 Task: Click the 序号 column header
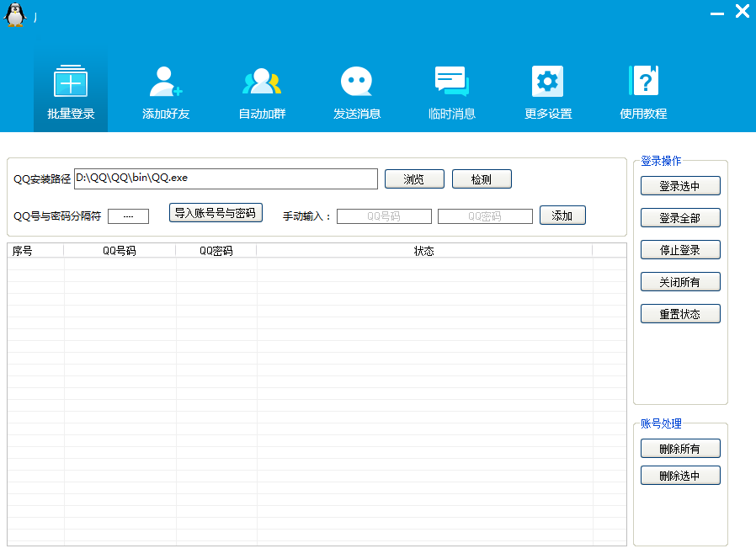coord(35,251)
